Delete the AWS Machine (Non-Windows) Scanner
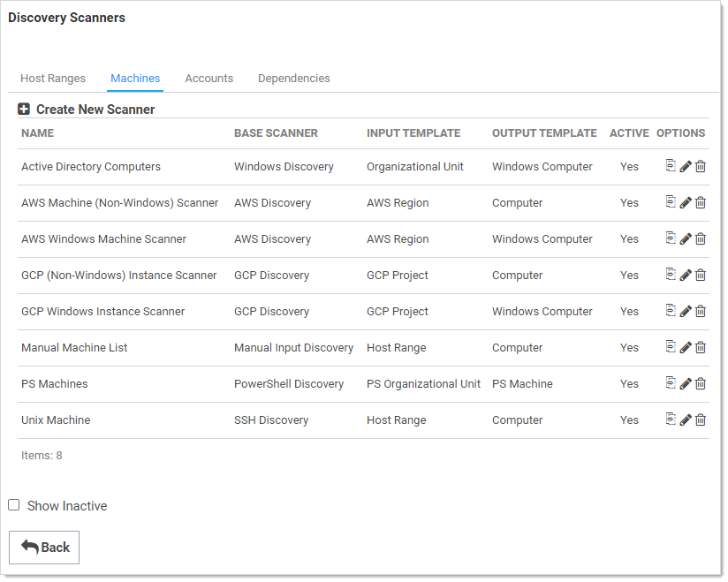This screenshot has width=728, height=582. pyautogui.click(x=701, y=203)
